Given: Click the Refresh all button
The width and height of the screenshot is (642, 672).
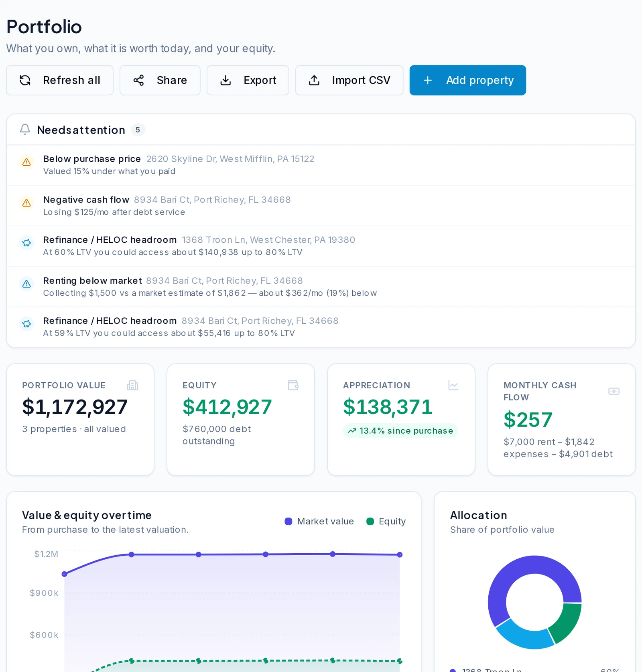Looking at the screenshot, I should pos(60,80).
